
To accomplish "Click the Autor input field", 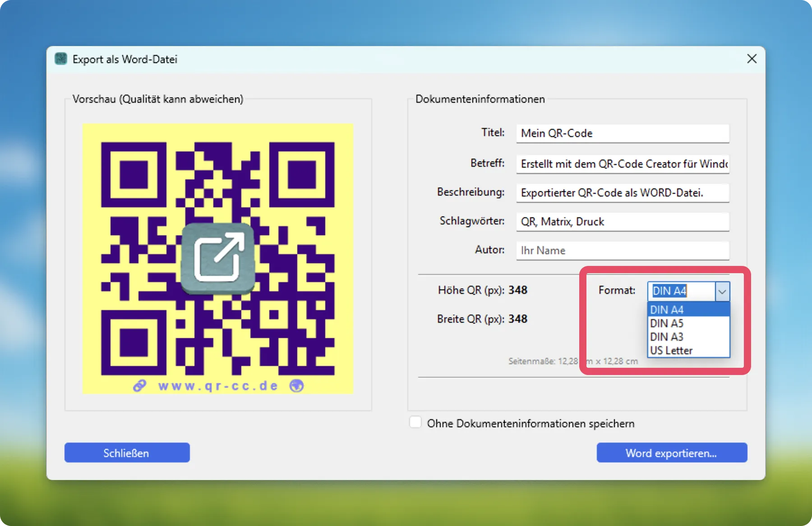I will click(x=623, y=251).
